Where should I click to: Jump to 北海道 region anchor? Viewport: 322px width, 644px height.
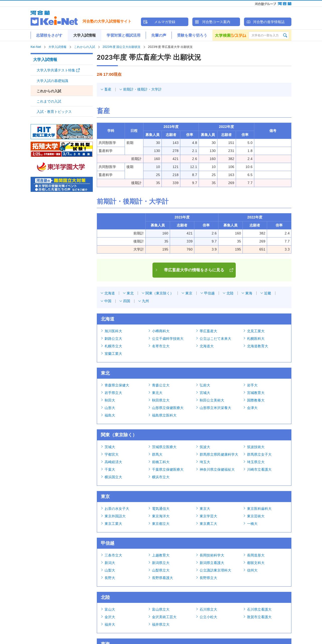108,293
